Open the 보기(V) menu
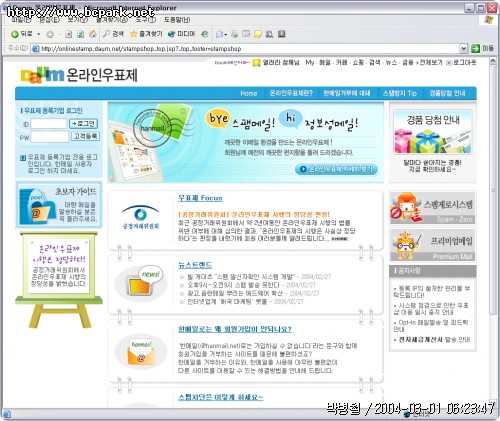The image size is (500, 421). [78, 20]
